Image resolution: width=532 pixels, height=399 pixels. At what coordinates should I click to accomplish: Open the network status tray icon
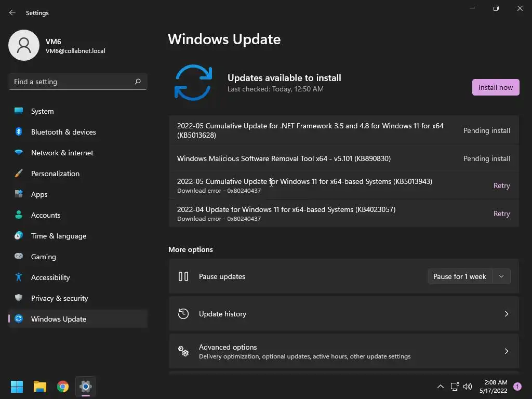(455, 387)
